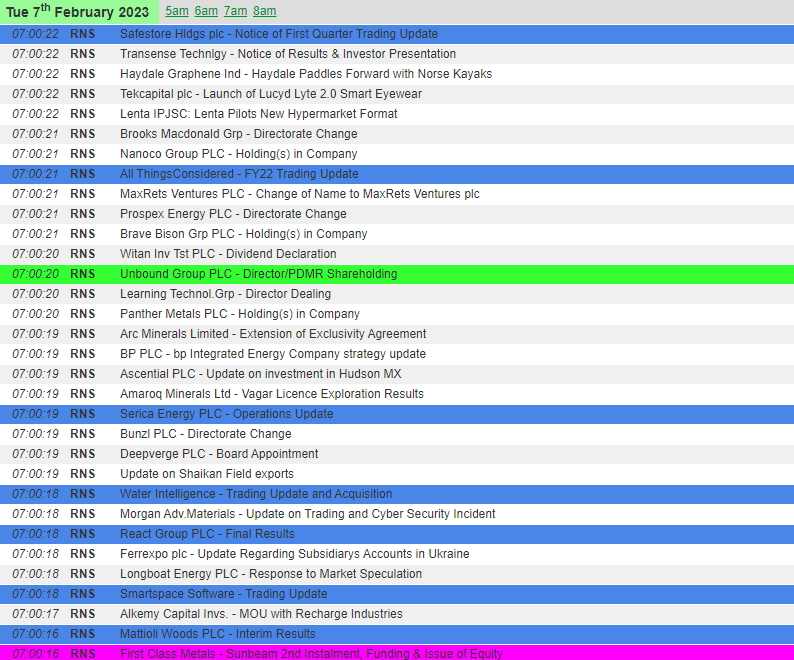This screenshot has width=794, height=660.
Task: Open Learning Technol.Grp Director Dealing
Action: click(225, 294)
